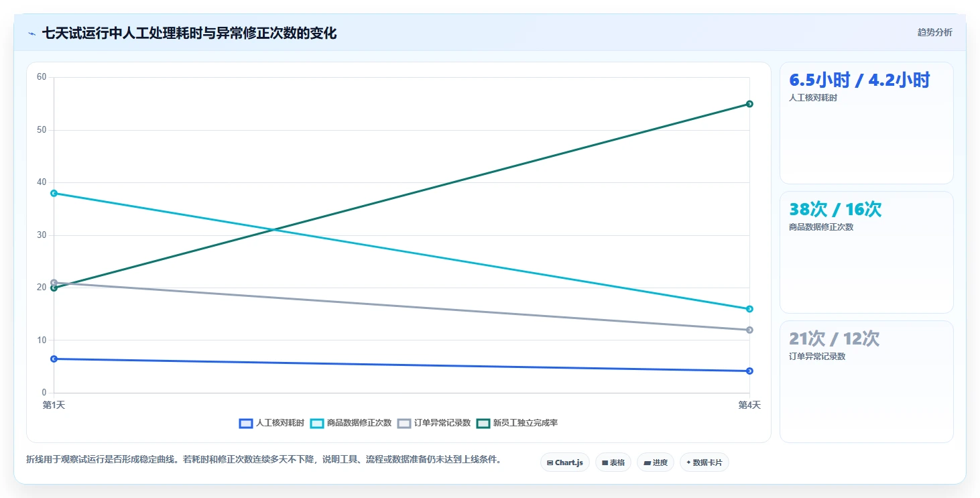980x498 pixels.
Task: Click the chart title heading text
Action: point(189,34)
